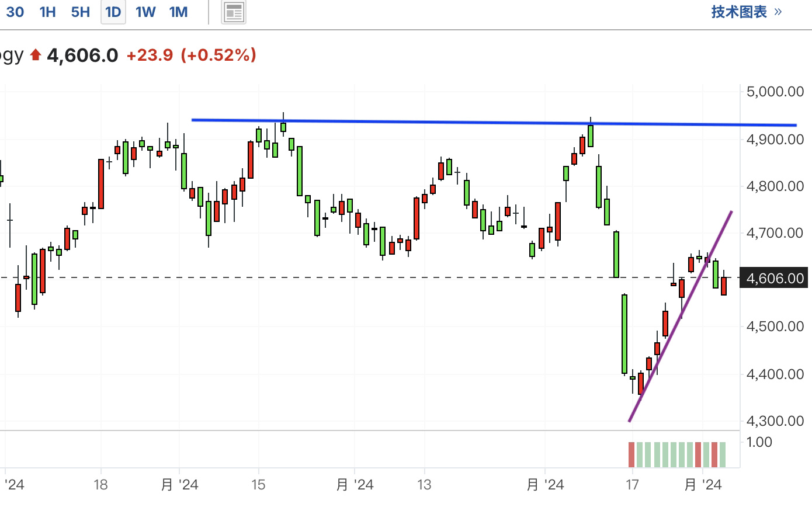The image size is (812, 514).
Task: Click the 4,400.00 price axis label
Action: 775,374
